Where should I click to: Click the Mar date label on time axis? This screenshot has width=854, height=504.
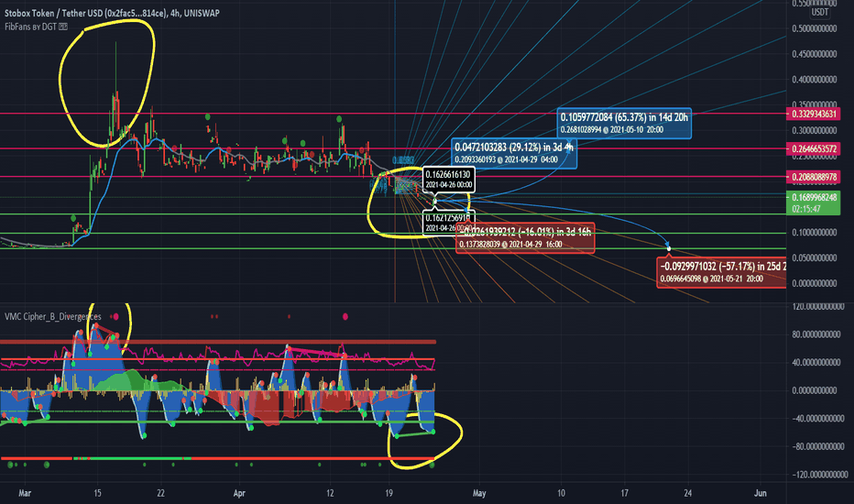[25, 493]
